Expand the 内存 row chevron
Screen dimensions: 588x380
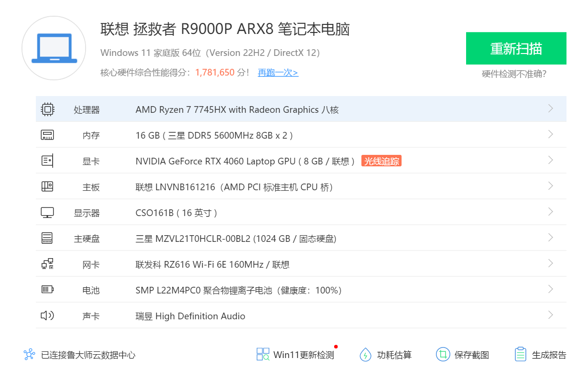point(551,134)
